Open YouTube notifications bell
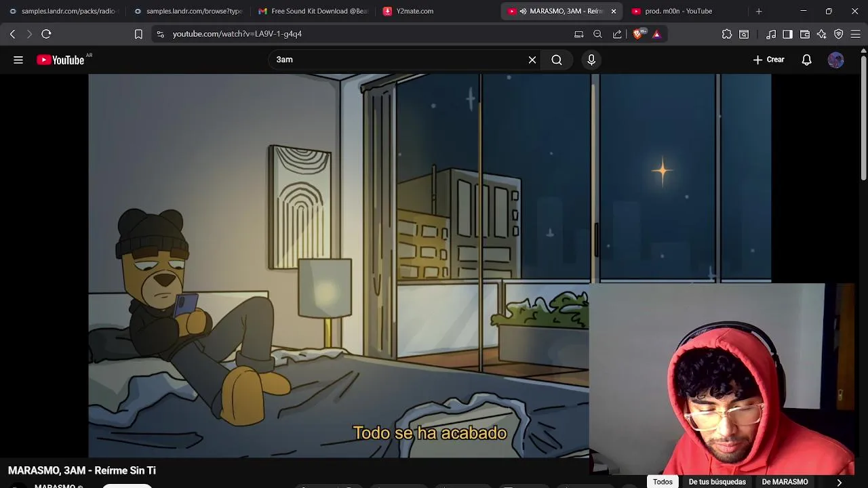 pyautogui.click(x=806, y=60)
